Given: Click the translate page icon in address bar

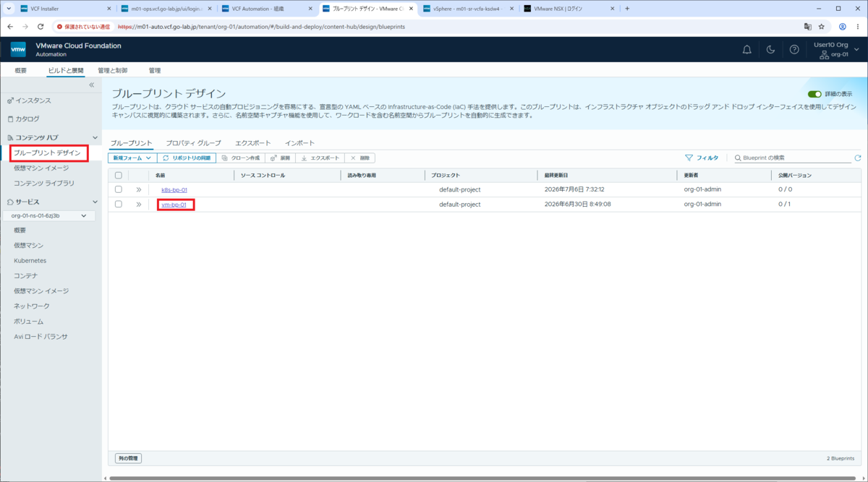Looking at the screenshot, I should click(x=808, y=26).
